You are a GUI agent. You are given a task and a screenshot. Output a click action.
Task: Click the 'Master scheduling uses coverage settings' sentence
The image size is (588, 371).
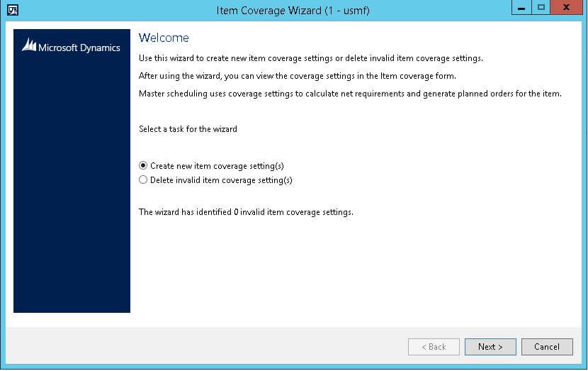pyautogui.click(x=350, y=94)
